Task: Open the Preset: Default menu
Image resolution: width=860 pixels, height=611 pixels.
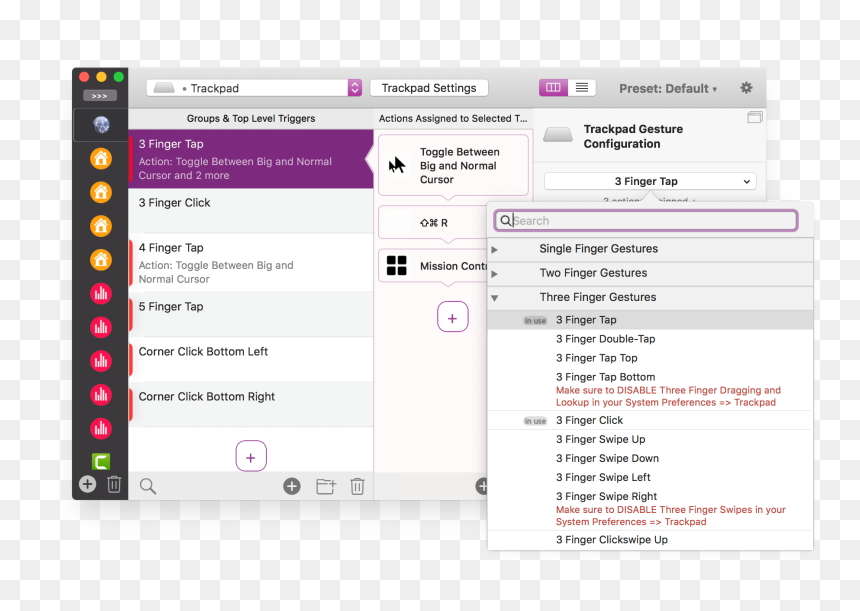Action: (x=667, y=88)
